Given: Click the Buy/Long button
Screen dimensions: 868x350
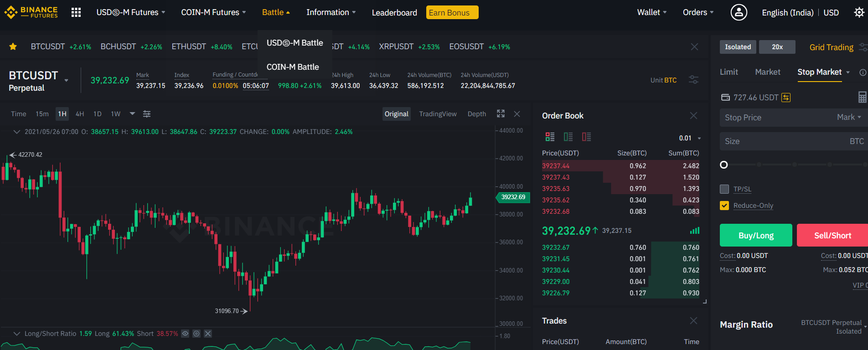Looking at the screenshot, I should (756, 235).
